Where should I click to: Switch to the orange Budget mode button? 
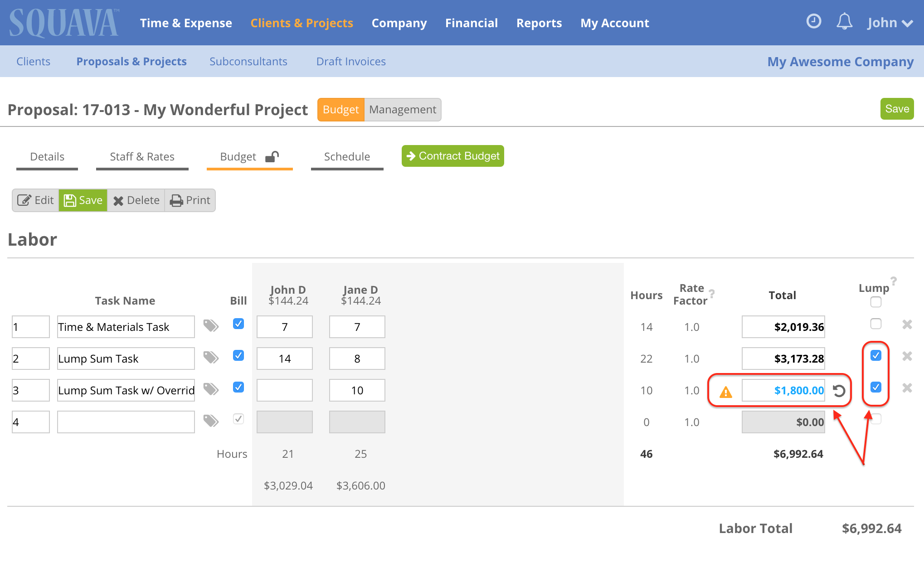[341, 110]
